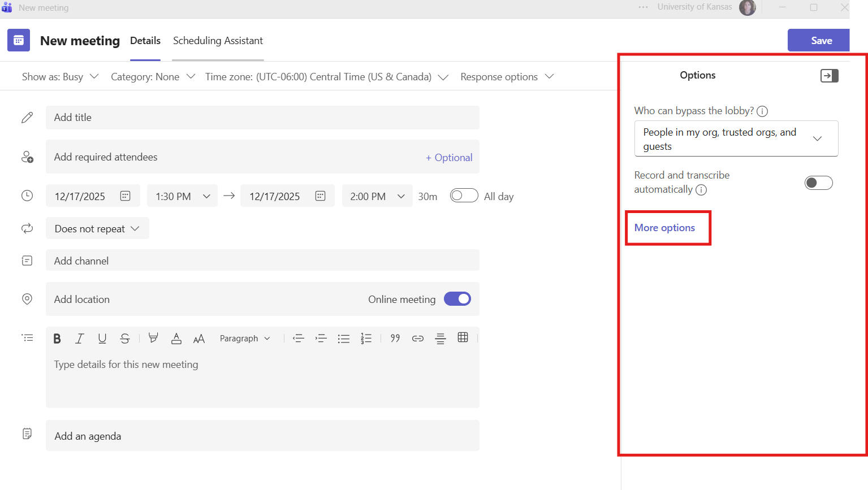
Task: Insert a quote block
Action: click(395, 338)
